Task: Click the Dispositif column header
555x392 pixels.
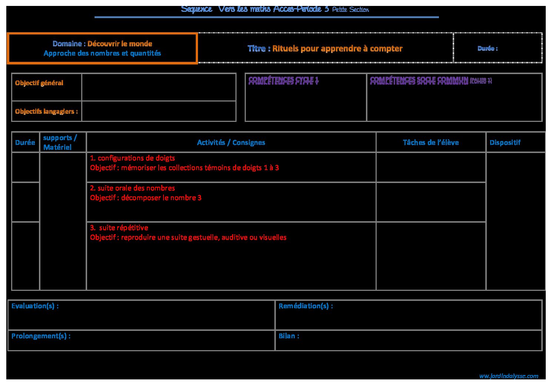Action: tap(505, 143)
